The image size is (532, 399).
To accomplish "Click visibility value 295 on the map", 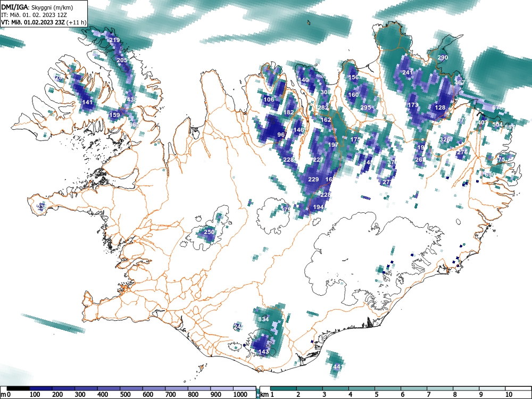I will point(366,107).
